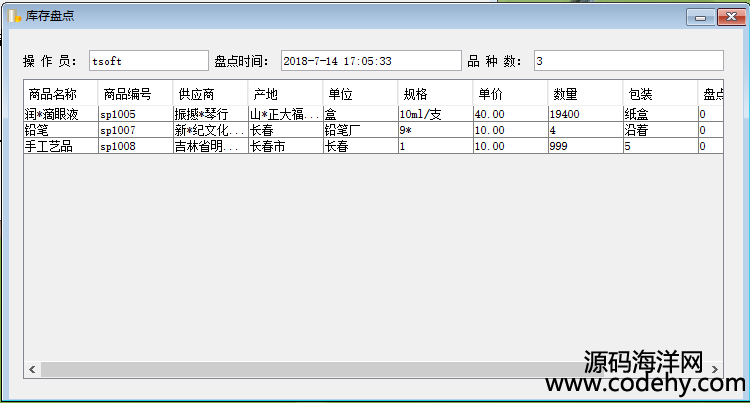
Task: Click the 单位 column header
Action: [x=361, y=94]
